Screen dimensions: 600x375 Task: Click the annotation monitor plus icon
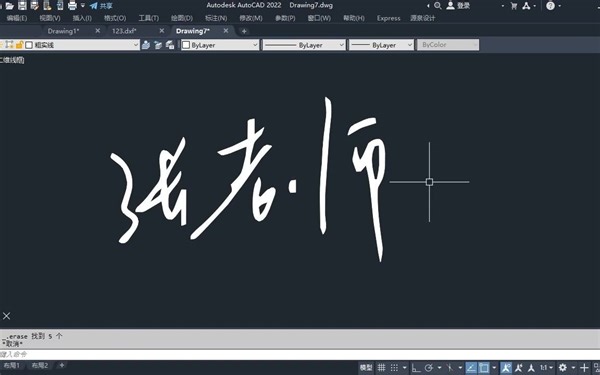point(584,368)
